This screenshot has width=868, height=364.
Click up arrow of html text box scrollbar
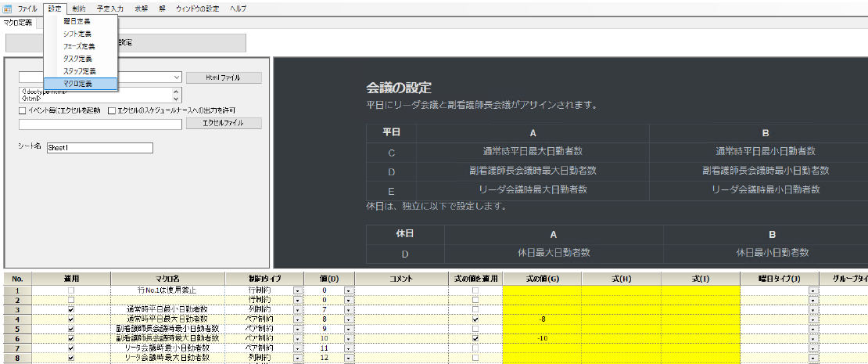[x=177, y=92]
